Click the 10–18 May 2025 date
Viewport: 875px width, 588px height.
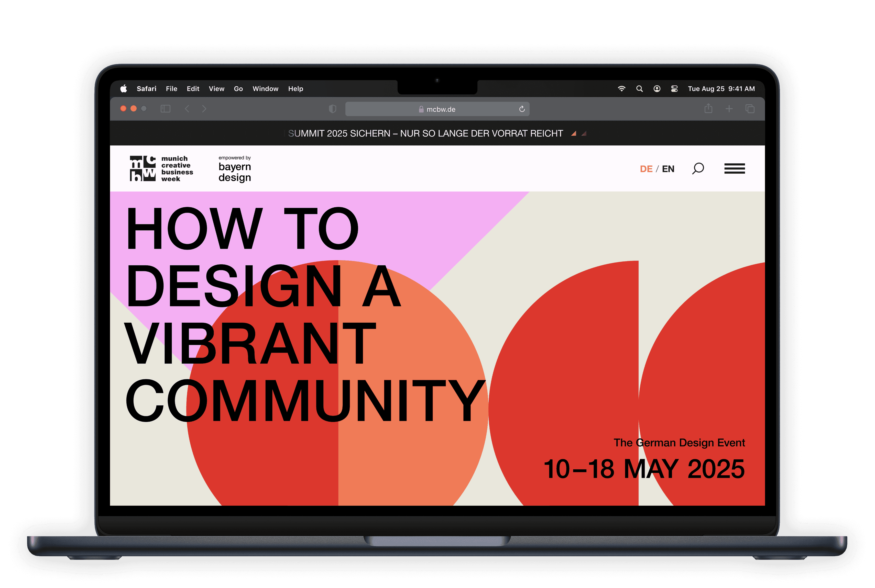point(644,469)
